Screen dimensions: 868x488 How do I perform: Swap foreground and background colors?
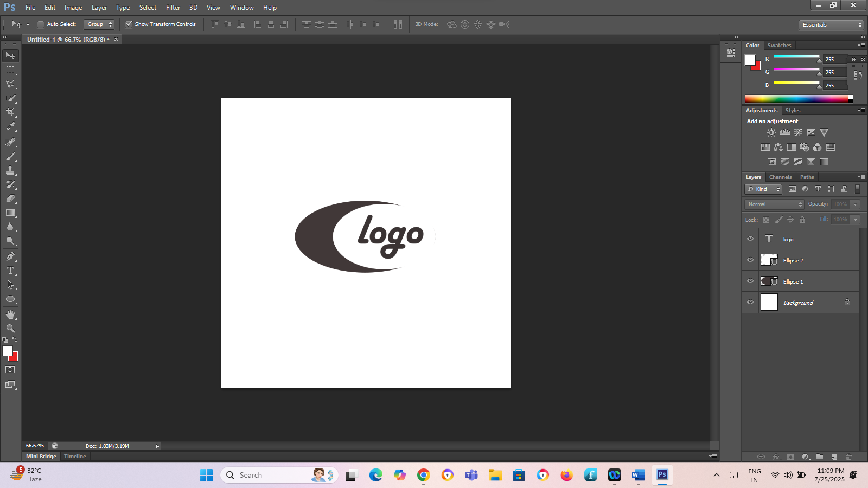[15, 339]
